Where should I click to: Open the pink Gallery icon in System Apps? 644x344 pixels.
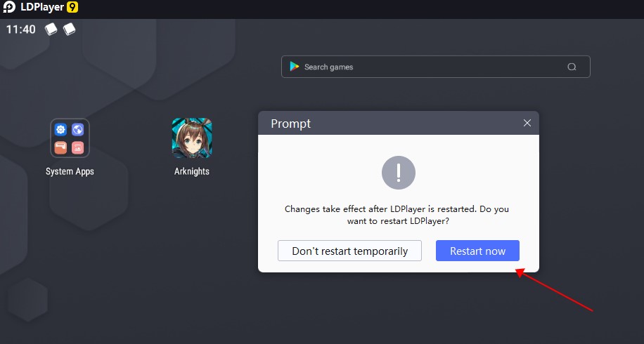pos(77,147)
